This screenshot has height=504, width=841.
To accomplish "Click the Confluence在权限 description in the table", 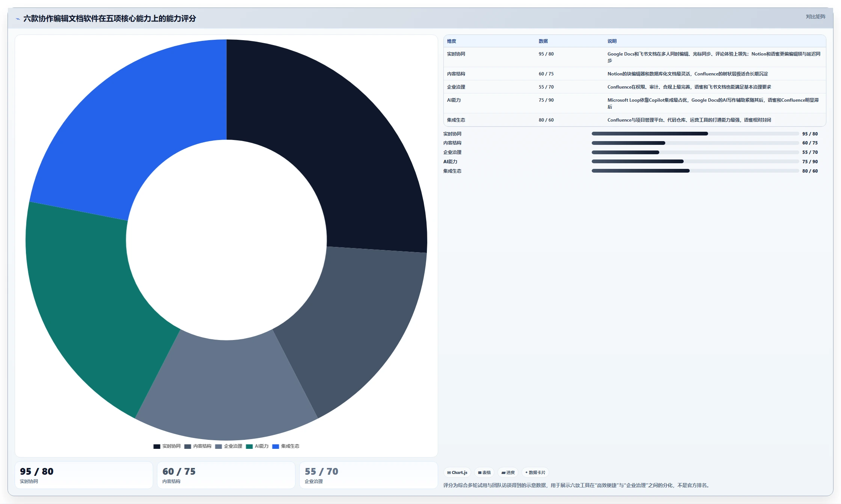I will coord(689,87).
